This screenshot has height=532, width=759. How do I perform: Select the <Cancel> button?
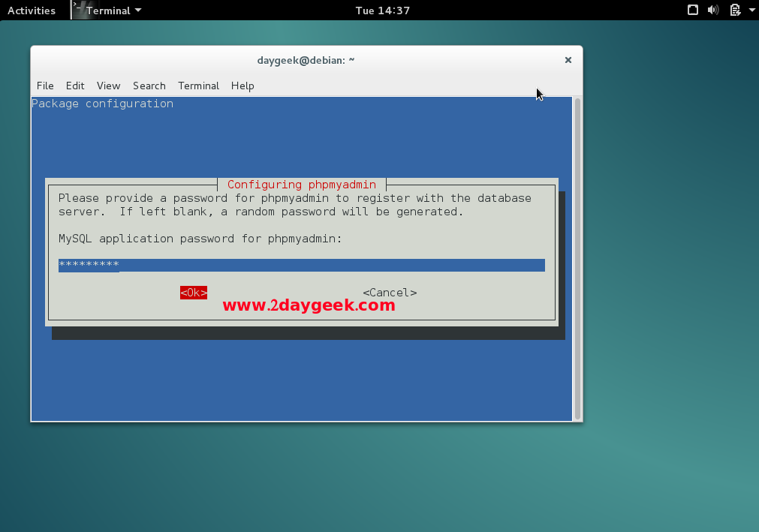390,293
